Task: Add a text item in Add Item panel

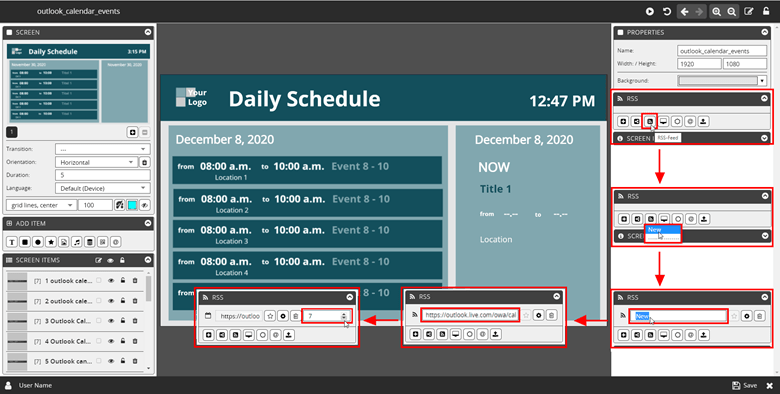Action: coord(12,242)
